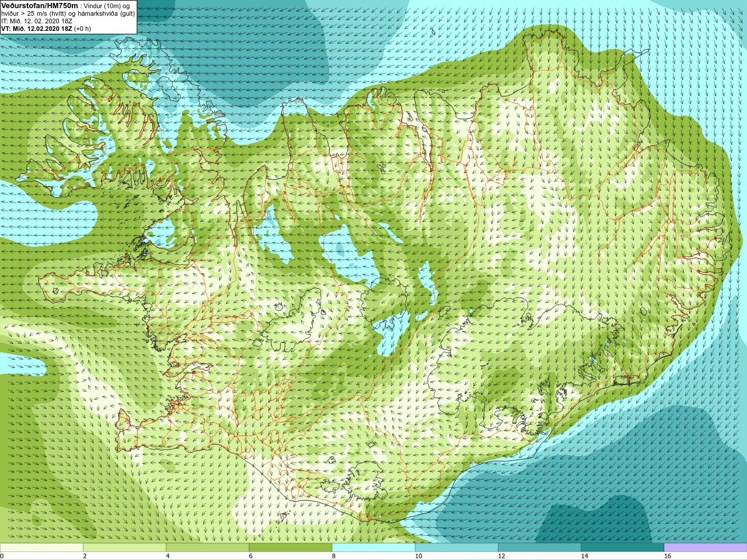Viewport: 747px width, 560px height.
Task: Click the '4' legend scale label
Action: (168, 556)
